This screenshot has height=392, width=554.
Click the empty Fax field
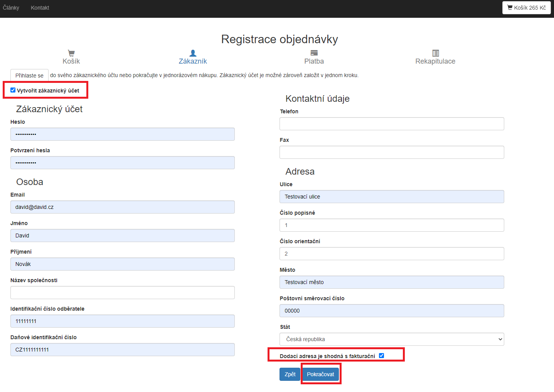(392, 152)
